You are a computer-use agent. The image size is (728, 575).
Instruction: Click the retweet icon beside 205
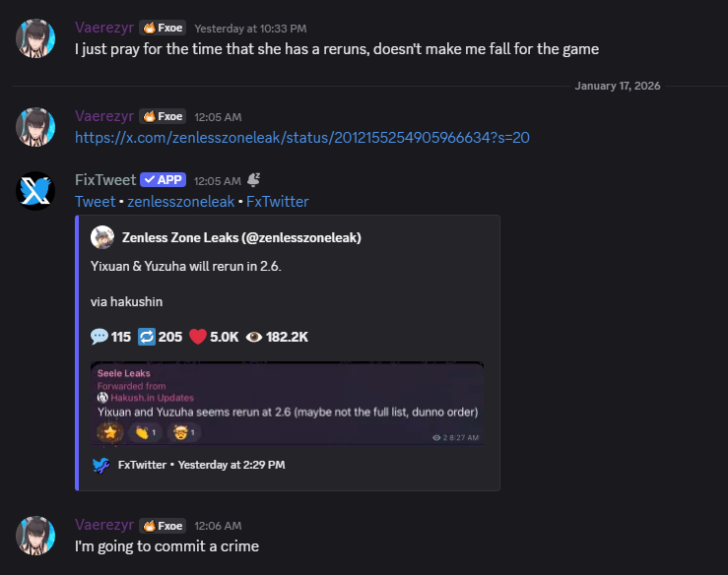coord(147,337)
